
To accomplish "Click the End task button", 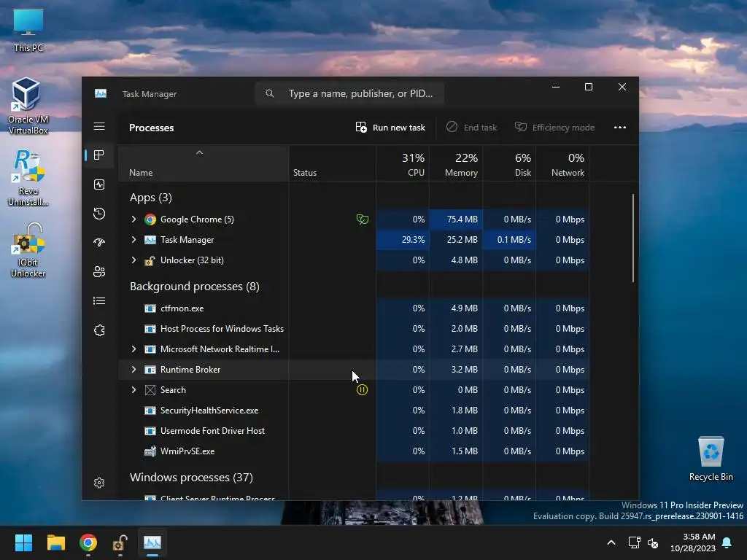I will 472,128.
